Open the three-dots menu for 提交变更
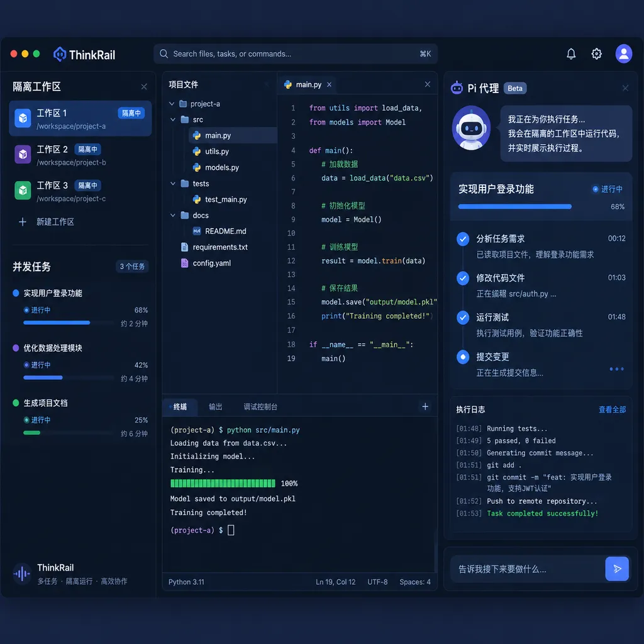Viewport: 644px width, 644px height. [x=616, y=369]
